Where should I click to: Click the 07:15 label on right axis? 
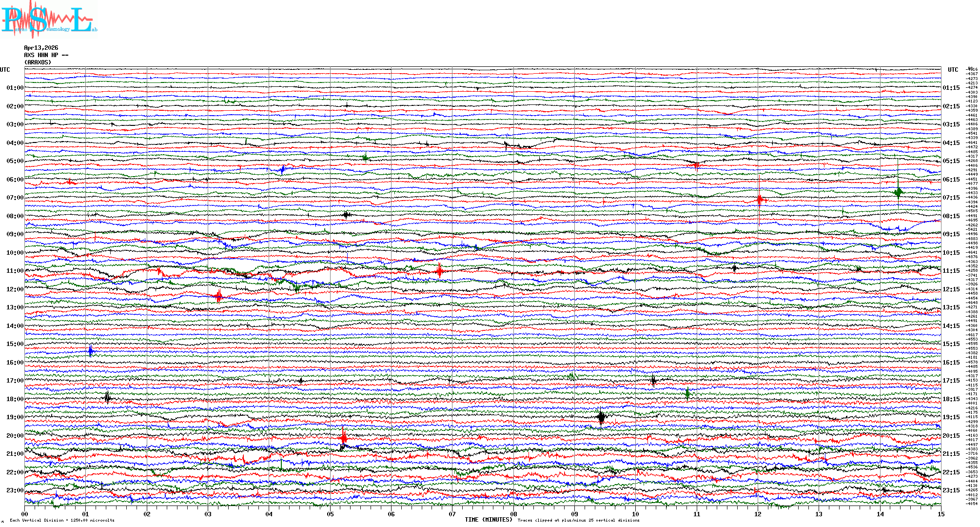coord(951,198)
